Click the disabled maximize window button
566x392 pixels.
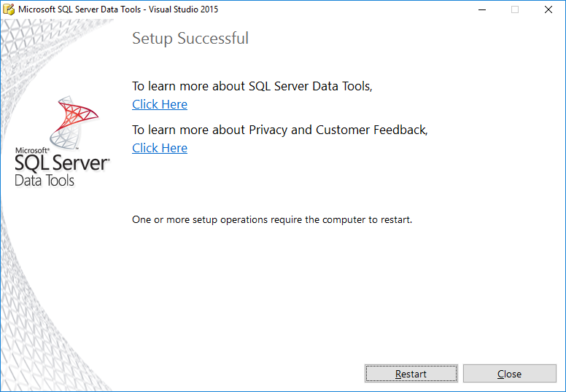(x=515, y=9)
